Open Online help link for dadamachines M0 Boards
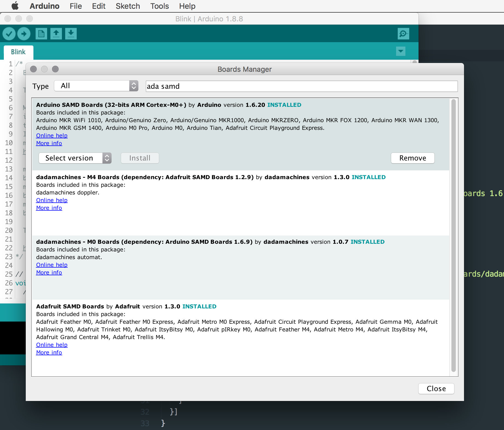This screenshot has height=430, width=504. tap(52, 265)
